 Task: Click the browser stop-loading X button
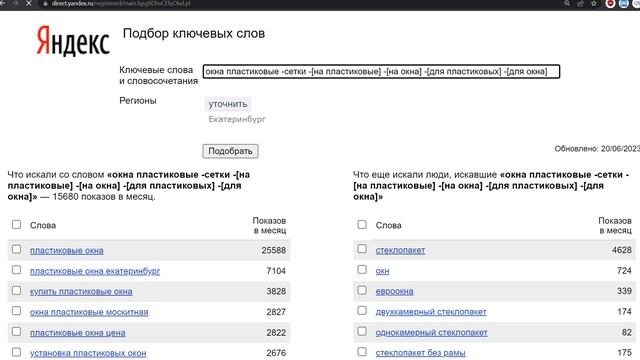pyautogui.click(x=29, y=3)
